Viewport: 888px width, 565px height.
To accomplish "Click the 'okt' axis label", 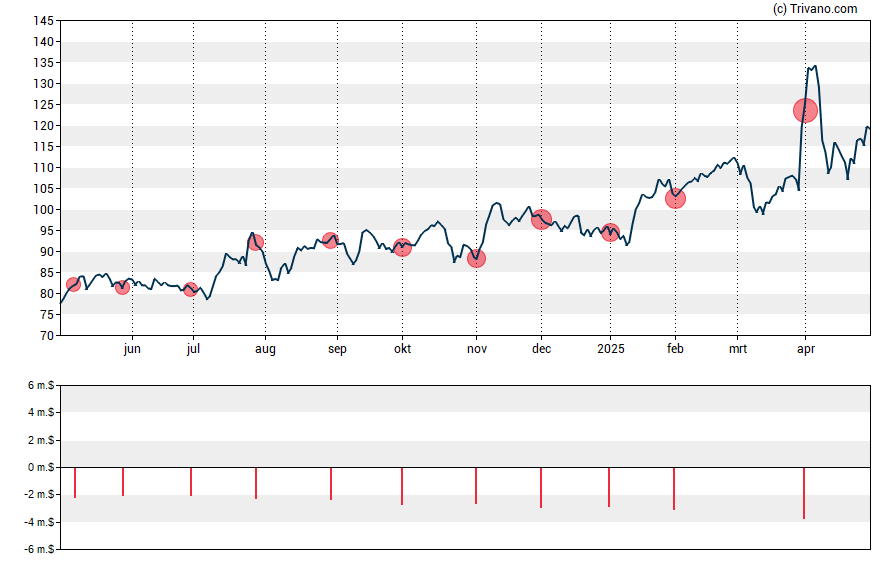I will click(x=402, y=349).
